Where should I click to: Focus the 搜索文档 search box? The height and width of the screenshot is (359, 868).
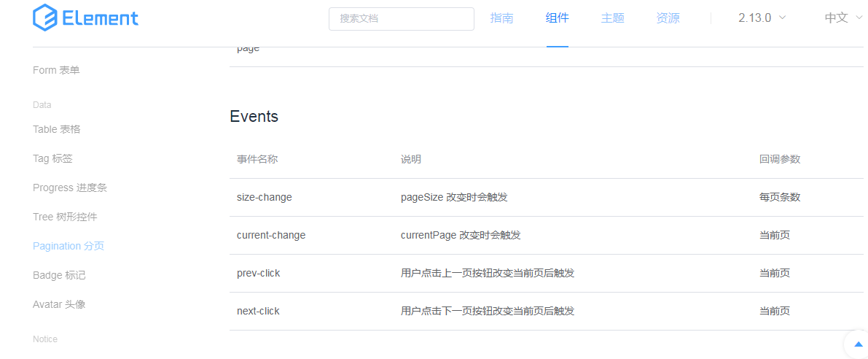click(x=402, y=19)
